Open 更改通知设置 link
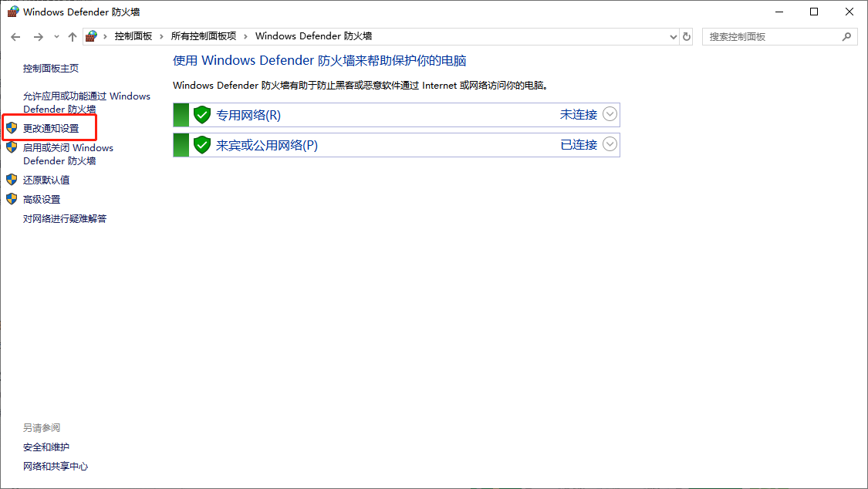Viewport: 868px width, 489px height. click(x=51, y=128)
